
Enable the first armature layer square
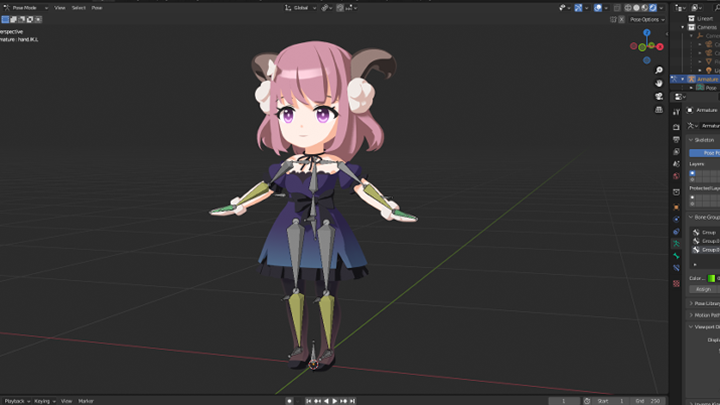692,173
